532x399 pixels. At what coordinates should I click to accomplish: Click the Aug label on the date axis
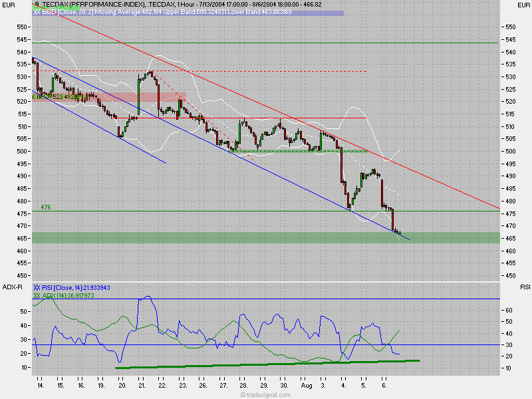(x=308, y=384)
